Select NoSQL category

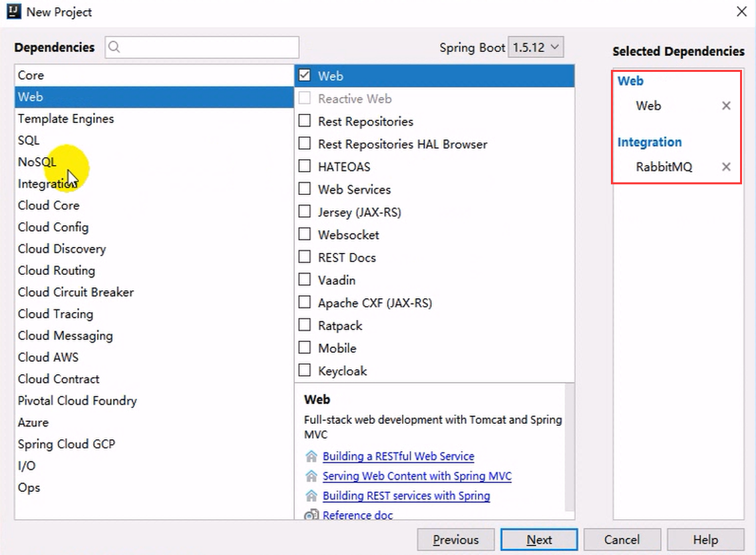click(x=154, y=162)
